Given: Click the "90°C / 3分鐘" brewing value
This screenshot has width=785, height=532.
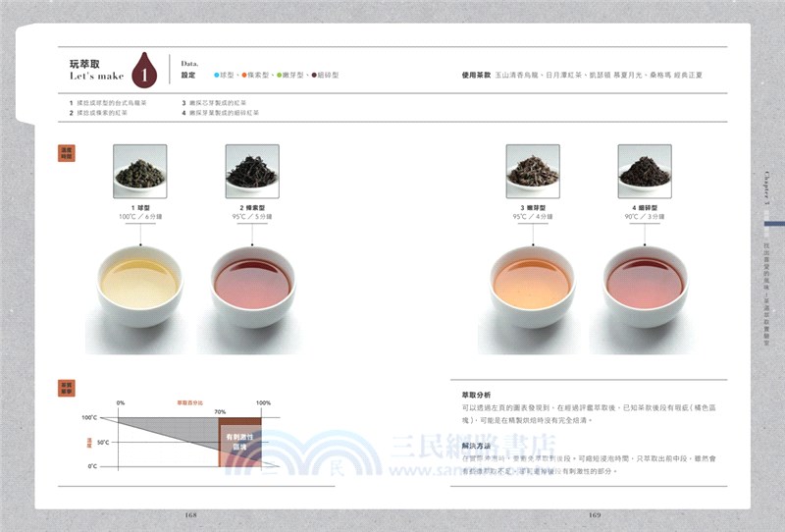Looking at the screenshot, I should (645, 216).
